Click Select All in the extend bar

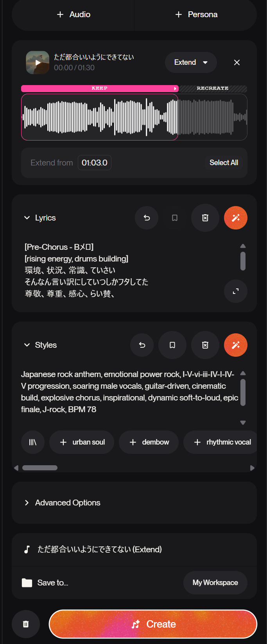(x=224, y=163)
